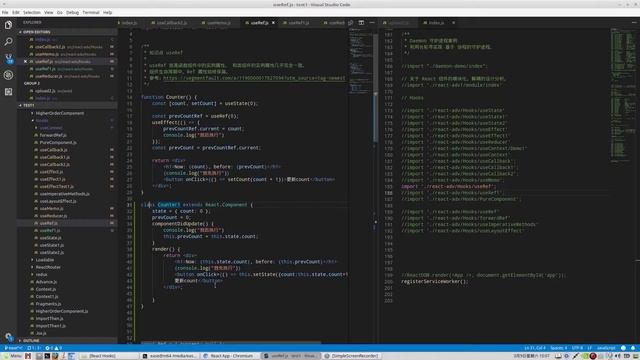Screen dimensions: 640x360
Task: Open the File menu
Action: click(x=5, y=13)
